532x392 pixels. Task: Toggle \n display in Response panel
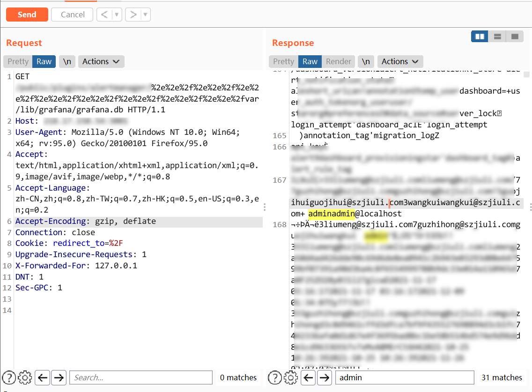[366, 61]
